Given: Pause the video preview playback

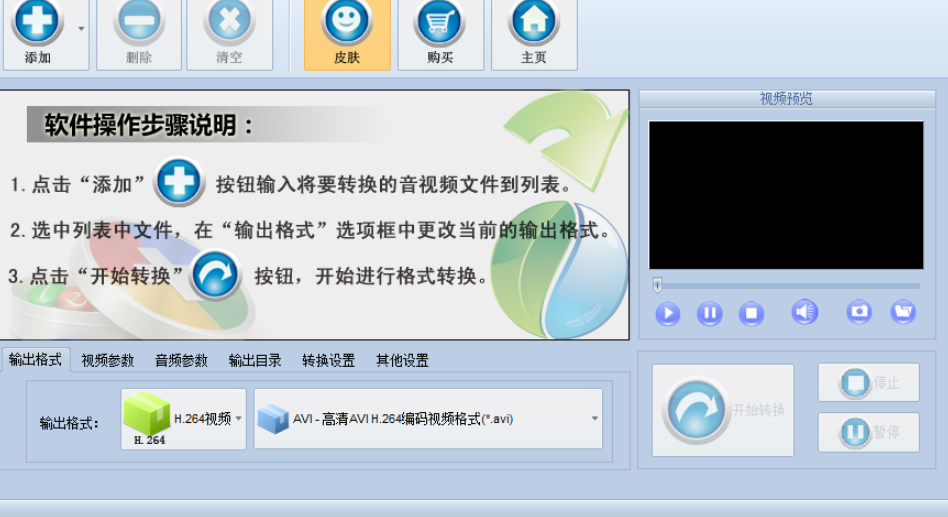Looking at the screenshot, I should (709, 313).
